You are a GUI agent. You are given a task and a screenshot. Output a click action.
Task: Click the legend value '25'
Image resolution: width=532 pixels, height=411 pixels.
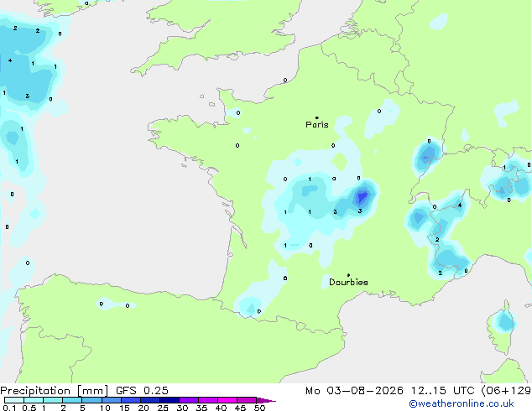point(163,408)
